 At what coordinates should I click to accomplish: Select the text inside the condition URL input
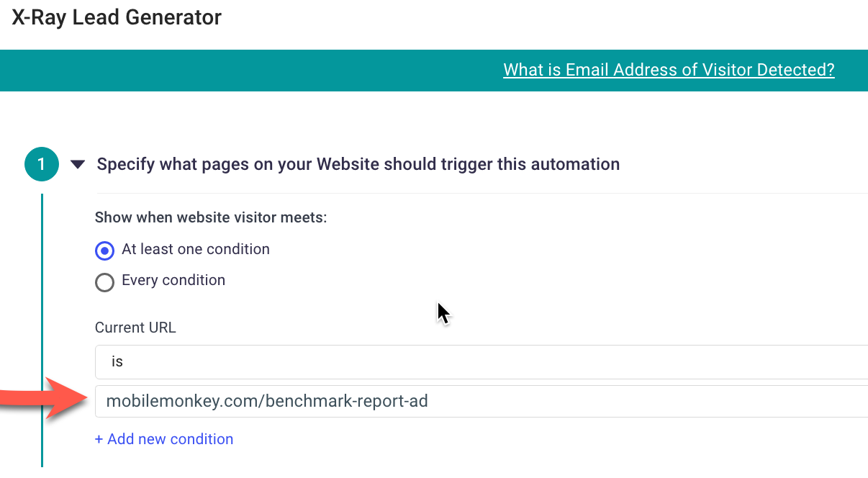(266, 401)
